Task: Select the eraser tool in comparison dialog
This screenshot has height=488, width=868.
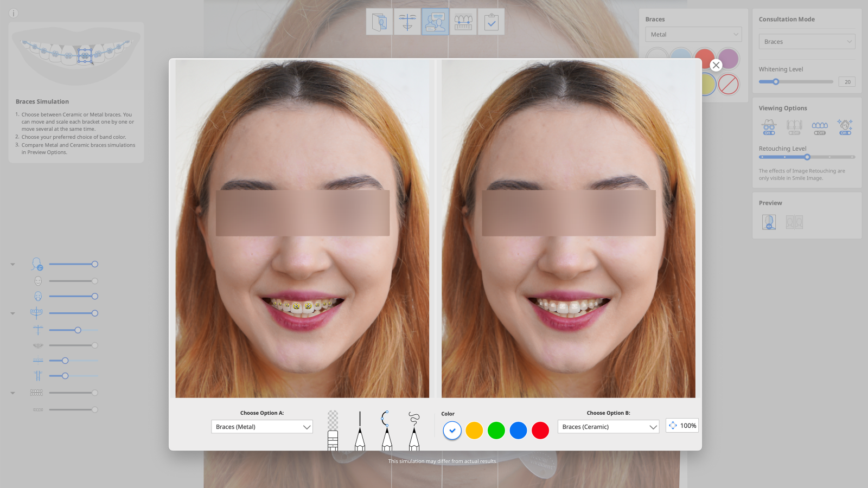Action: pyautogui.click(x=333, y=431)
